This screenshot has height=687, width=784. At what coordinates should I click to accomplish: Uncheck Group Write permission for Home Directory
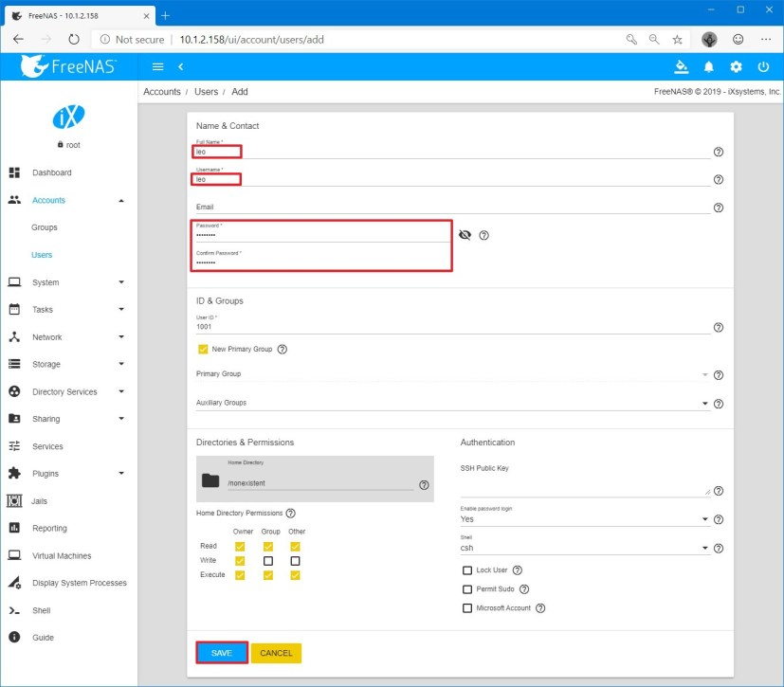pyautogui.click(x=270, y=560)
